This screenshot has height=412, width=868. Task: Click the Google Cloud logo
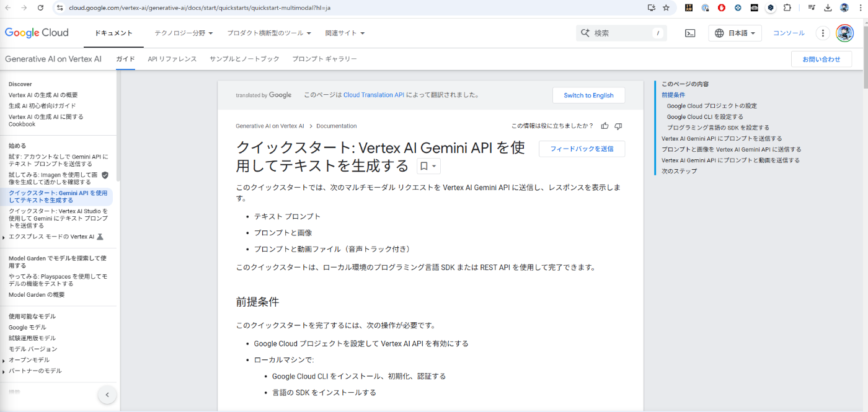pos(37,33)
